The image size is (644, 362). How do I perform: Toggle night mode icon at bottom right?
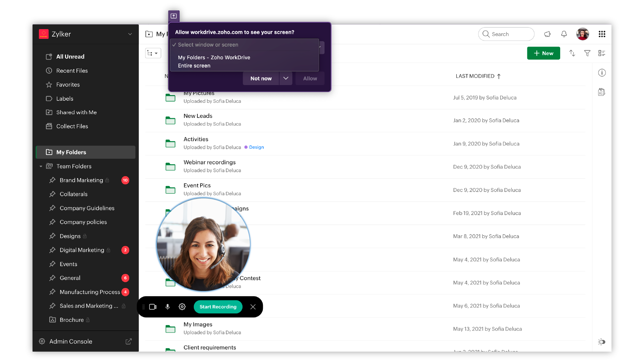coord(602,342)
